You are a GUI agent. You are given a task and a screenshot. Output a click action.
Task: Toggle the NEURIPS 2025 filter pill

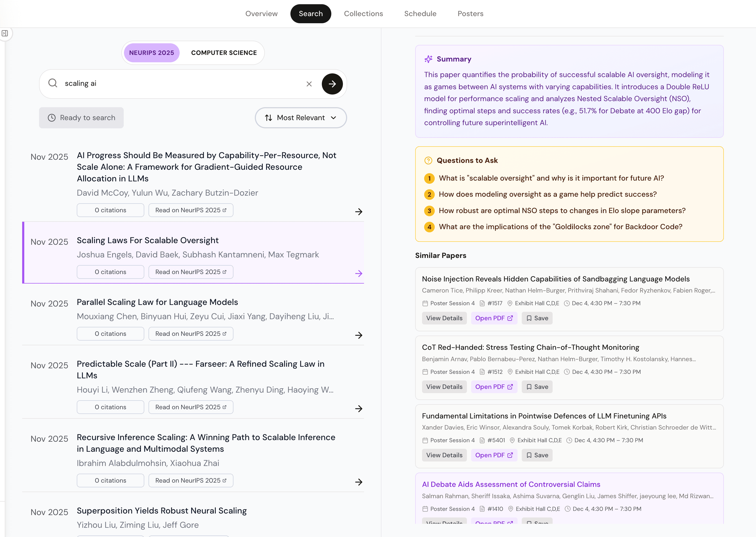151,52
